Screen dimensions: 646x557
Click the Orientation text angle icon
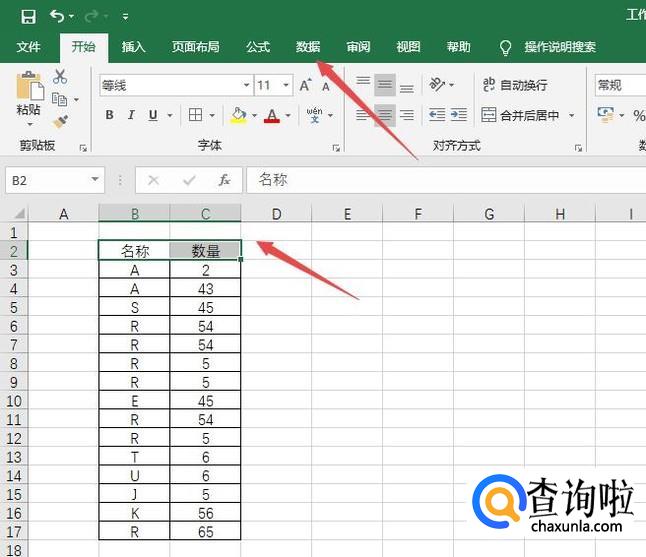click(x=437, y=84)
